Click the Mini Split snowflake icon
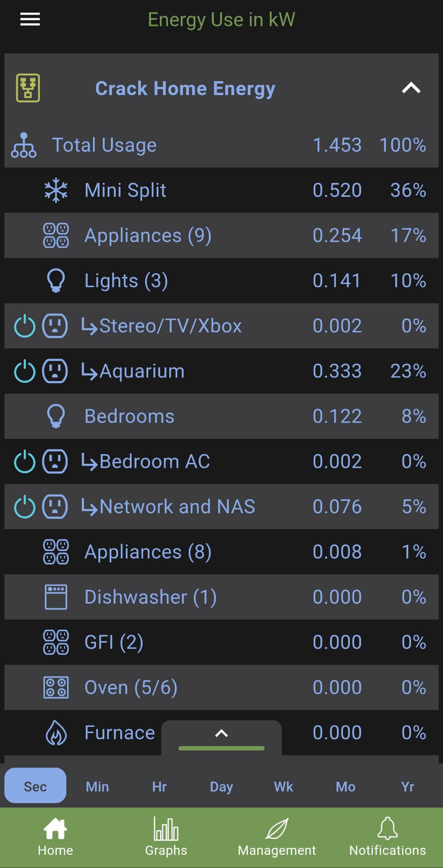This screenshot has height=868, width=443. pos(56,190)
